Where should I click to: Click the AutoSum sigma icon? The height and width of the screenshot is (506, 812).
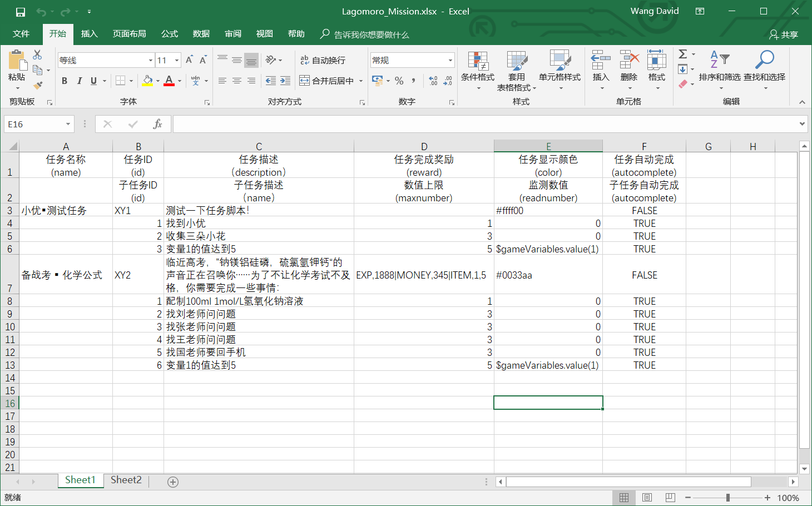[x=683, y=54]
